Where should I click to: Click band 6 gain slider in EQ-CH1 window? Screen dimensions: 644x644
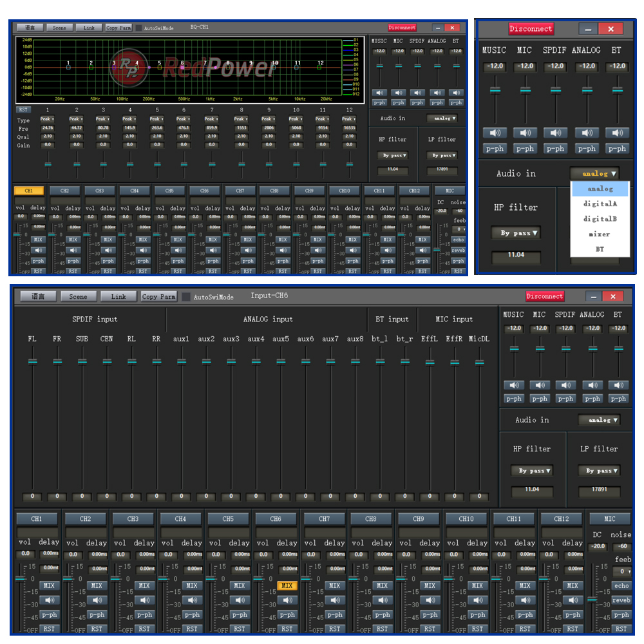coord(184,164)
